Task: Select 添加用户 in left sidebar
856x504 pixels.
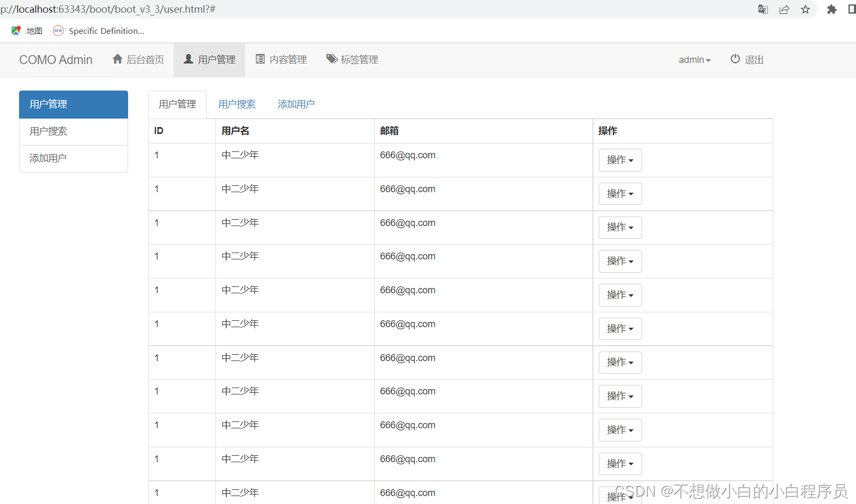Action: coord(74,158)
